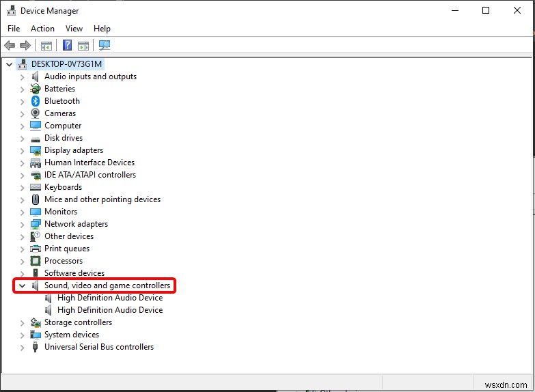Expand the Audio inputs and outputs node
The image size is (535, 392).
tap(22, 77)
